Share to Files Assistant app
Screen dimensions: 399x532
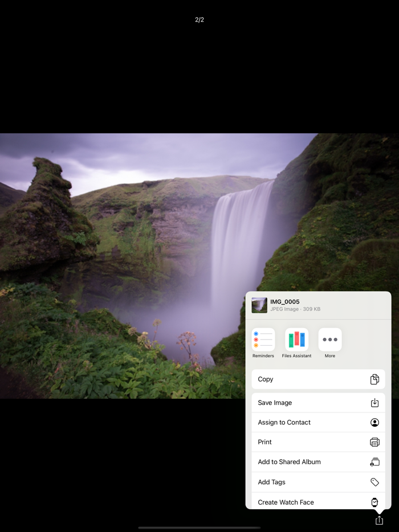point(296,339)
